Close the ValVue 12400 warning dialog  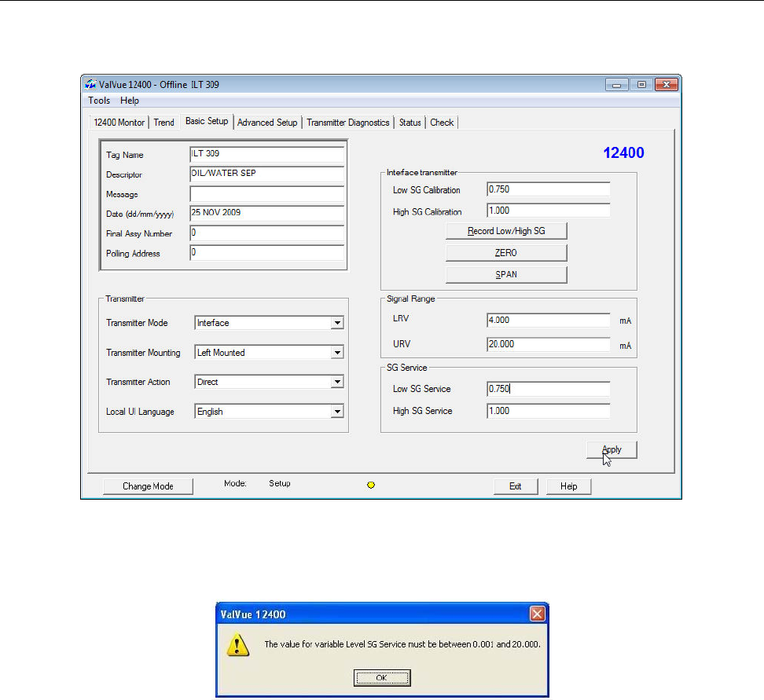tap(537, 614)
